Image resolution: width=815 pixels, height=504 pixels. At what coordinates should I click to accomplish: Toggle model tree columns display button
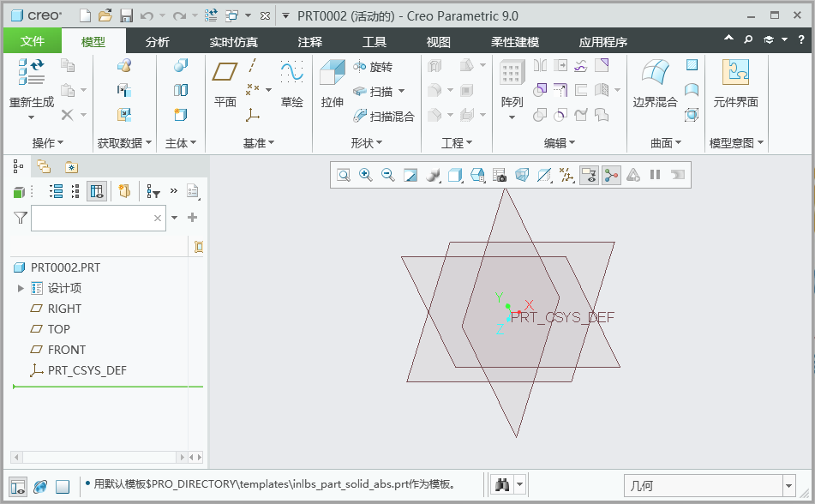pyautogui.click(x=97, y=191)
